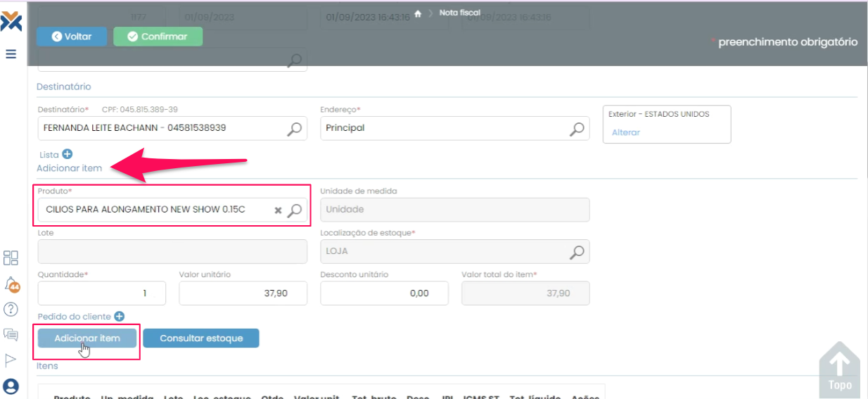Click the Voltar button
Viewport: 868px width, 399px height.
(x=72, y=37)
